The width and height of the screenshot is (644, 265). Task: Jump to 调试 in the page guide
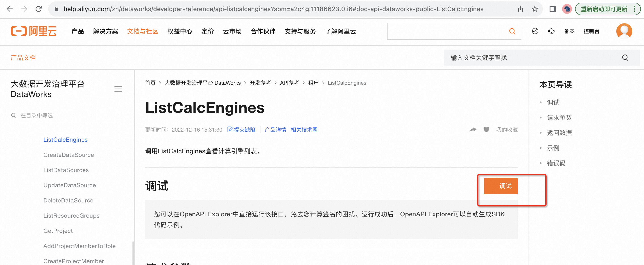click(553, 102)
